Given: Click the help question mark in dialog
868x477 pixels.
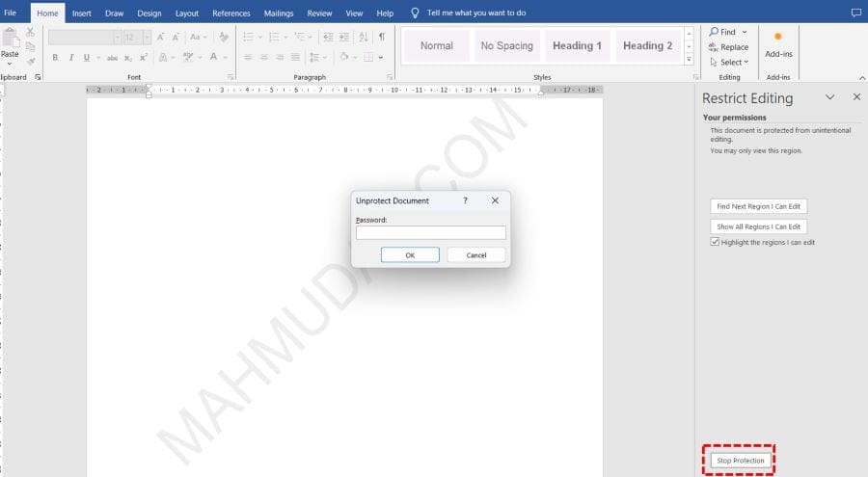Looking at the screenshot, I should (466, 200).
